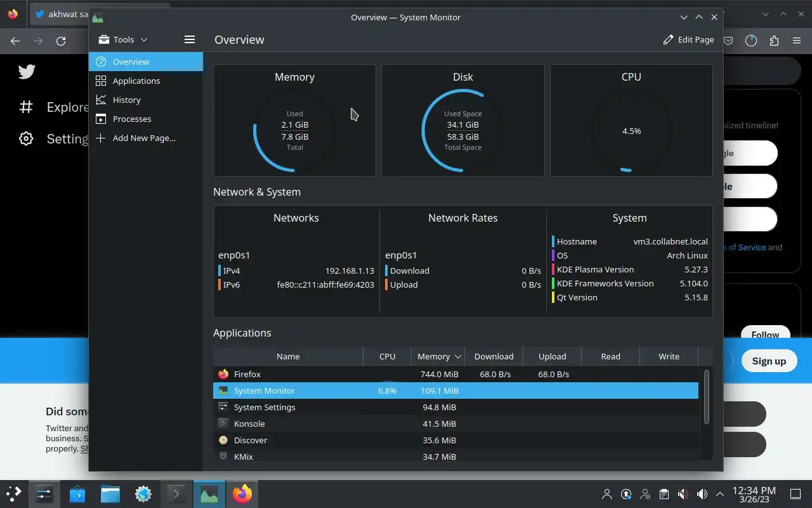Click the CPU column header

(x=387, y=356)
